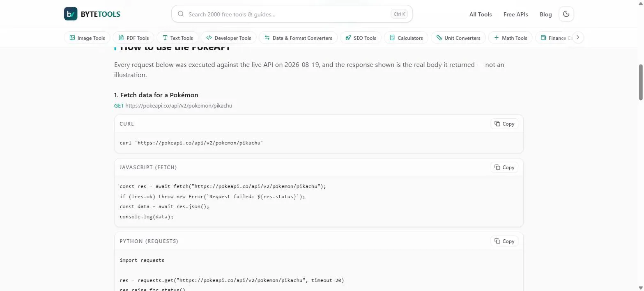Click the GET method label

tap(119, 105)
